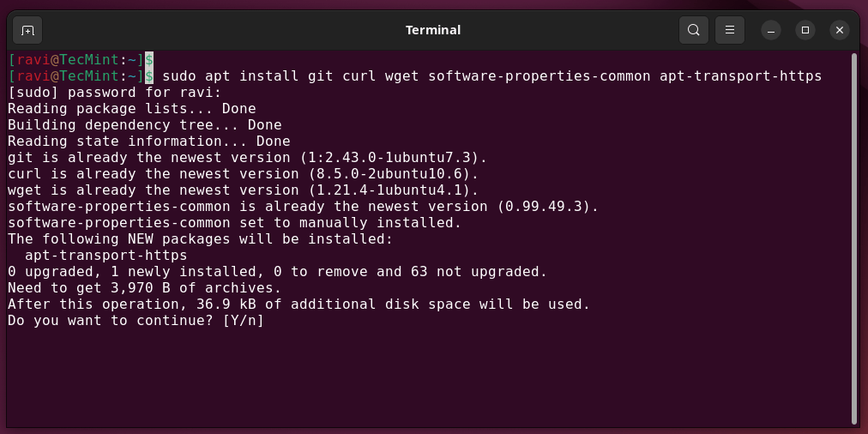The height and width of the screenshot is (434, 868).
Task: Click the 'Need to get 3,970 B' line
Action: (144, 288)
